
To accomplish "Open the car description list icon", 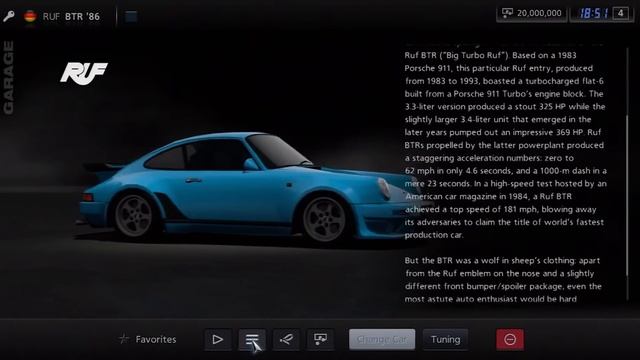I will (252, 339).
